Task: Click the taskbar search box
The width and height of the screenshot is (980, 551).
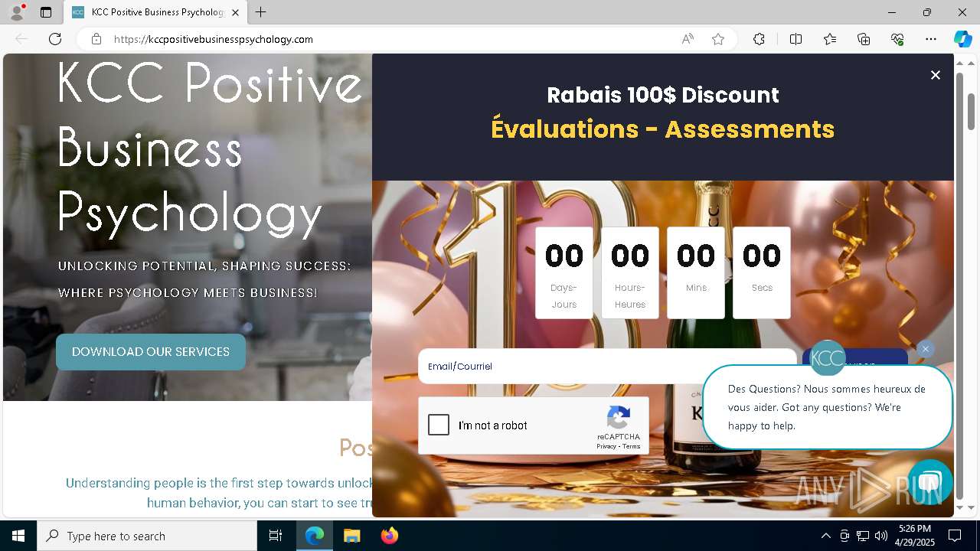Action: point(147,536)
